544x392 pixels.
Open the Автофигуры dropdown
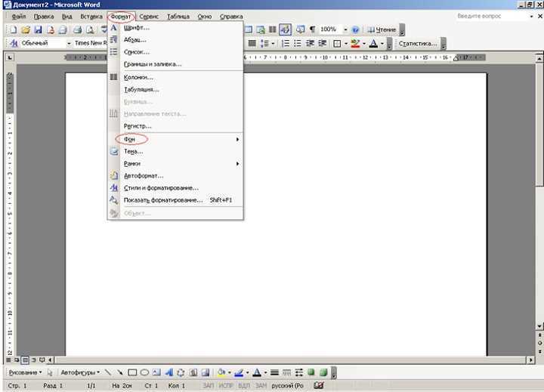[x=80, y=372]
